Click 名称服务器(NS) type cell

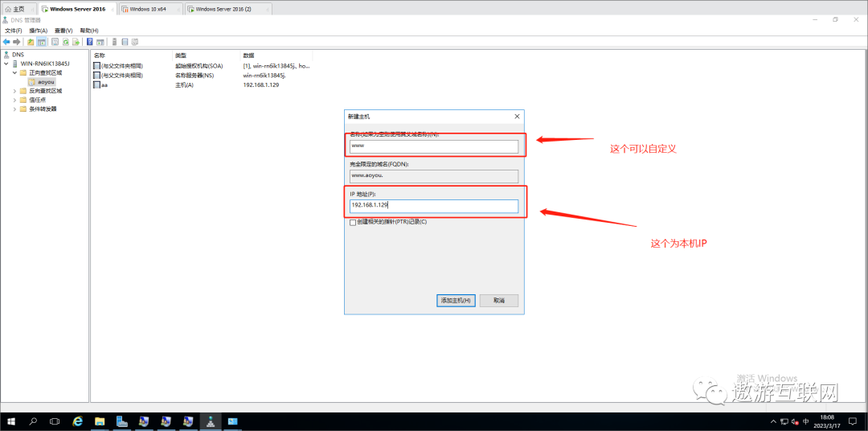[x=194, y=75]
